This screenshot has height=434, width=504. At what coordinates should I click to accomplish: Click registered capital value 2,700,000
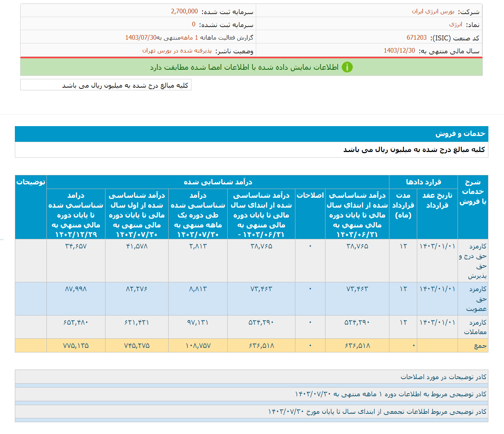[x=184, y=11]
